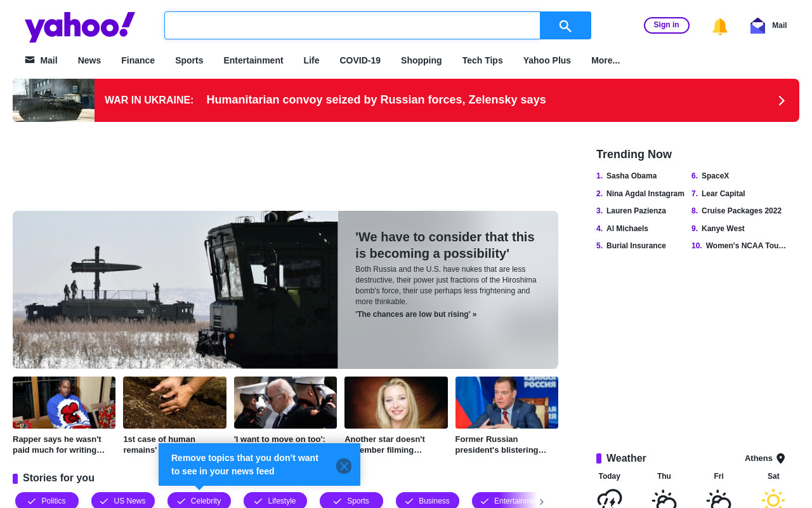The image size is (812, 508).
Task: Click the Yahoo logo
Action: click(80, 27)
